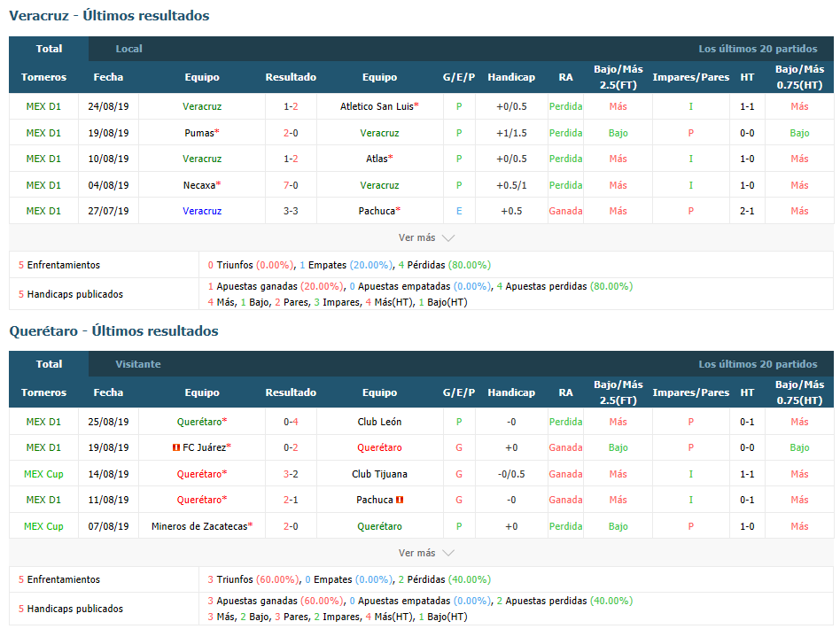The height and width of the screenshot is (629, 840).
Task: Open Necaxa team link
Action: coord(199,185)
